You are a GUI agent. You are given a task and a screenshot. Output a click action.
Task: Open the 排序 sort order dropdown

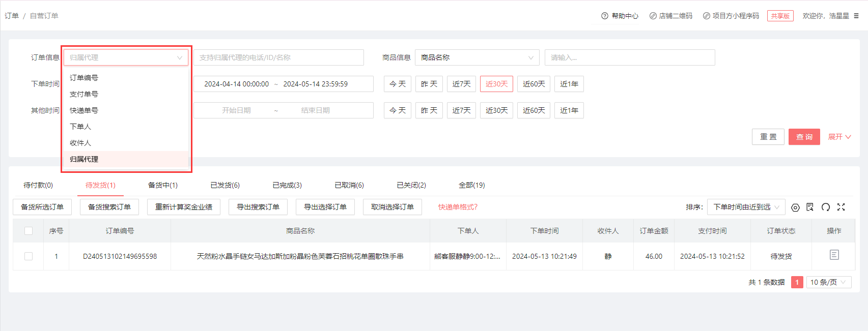(746, 207)
